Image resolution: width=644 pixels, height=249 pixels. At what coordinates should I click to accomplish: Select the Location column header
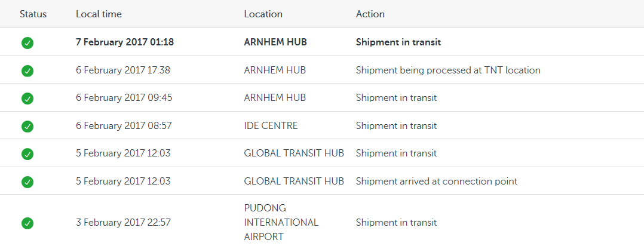pos(263,14)
